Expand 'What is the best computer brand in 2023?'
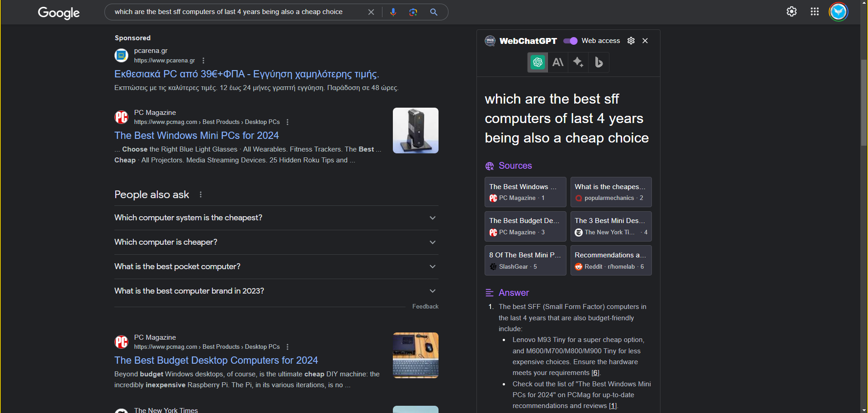The height and width of the screenshot is (413, 868). coord(276,291)
